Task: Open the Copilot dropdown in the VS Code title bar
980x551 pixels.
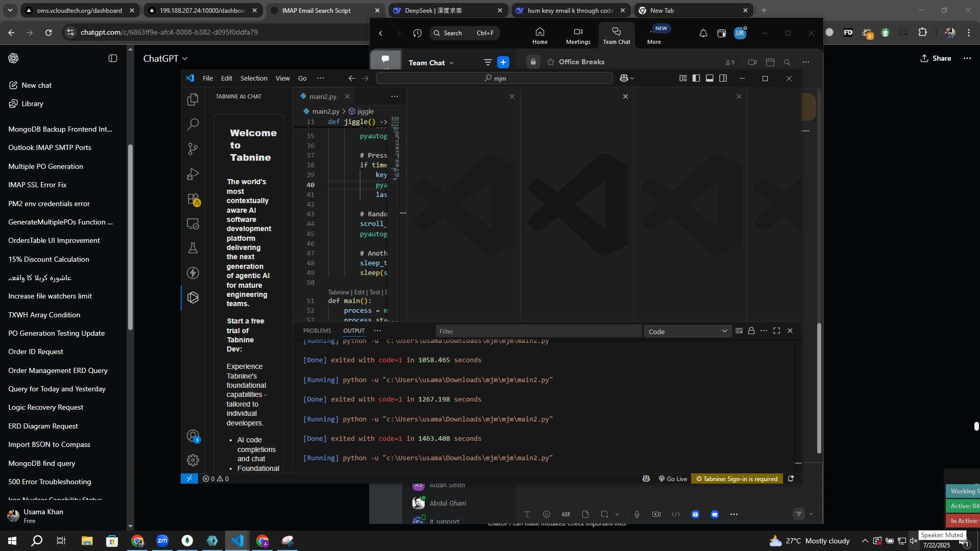Action: pyautogui.click(x=627, y=78)
